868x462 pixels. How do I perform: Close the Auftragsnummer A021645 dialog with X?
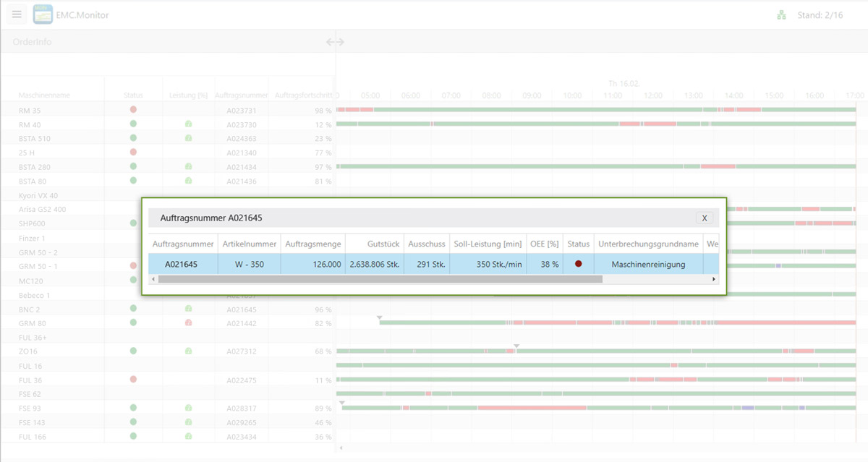pyautogui.click(x=704, y=218)
